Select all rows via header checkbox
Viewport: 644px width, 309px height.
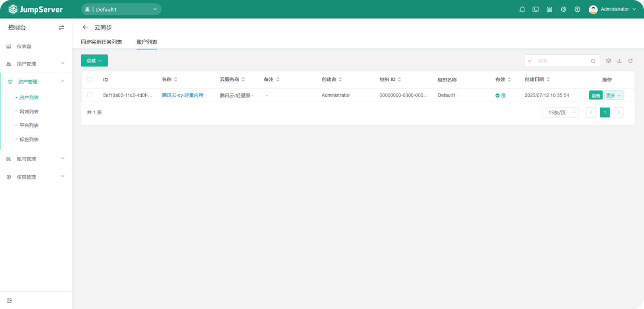pyautogui.click(x=90, y=80)
